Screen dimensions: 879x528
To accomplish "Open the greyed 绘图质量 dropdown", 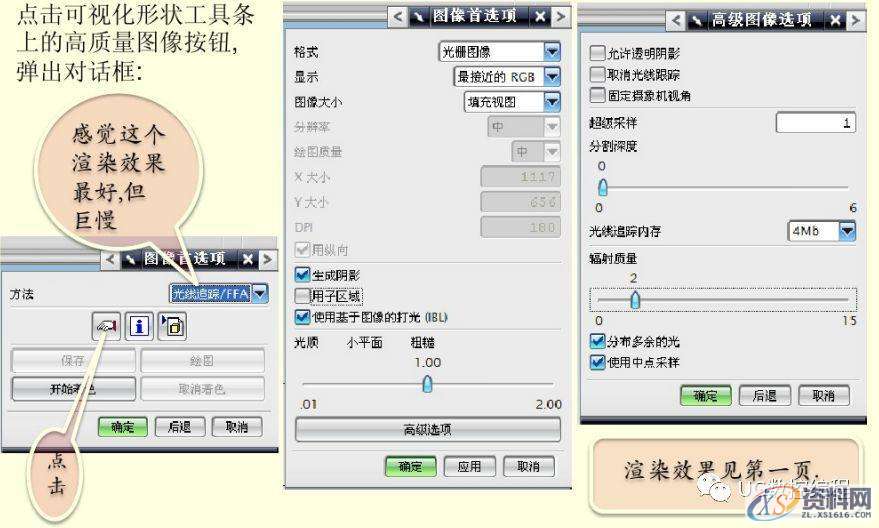I will [536, 151].
